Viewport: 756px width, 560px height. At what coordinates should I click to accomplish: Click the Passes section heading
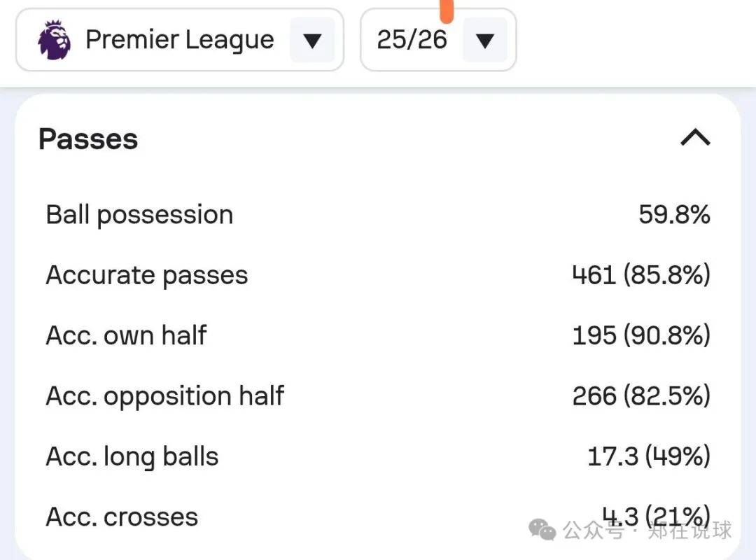click(88, 139)
